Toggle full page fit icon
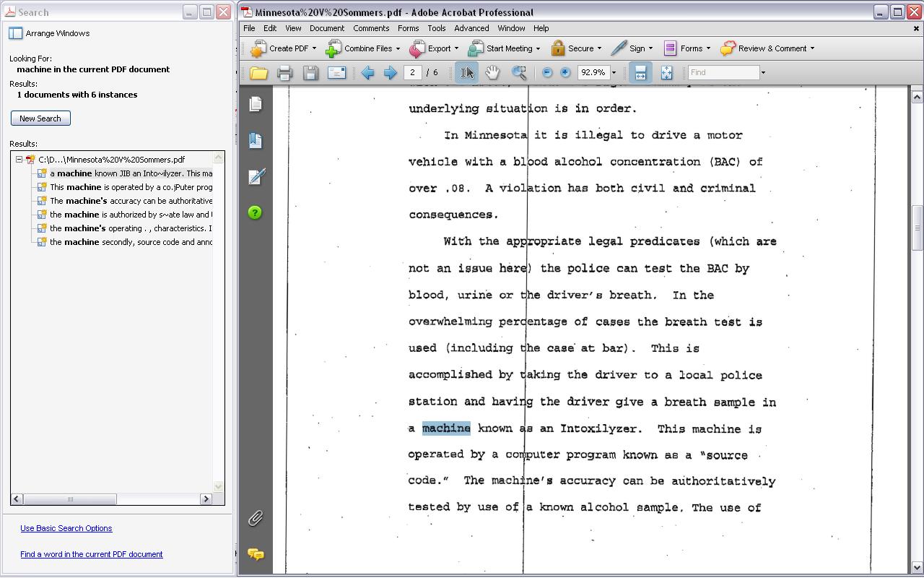Screen dimensions: 924x578 point(666,72)
